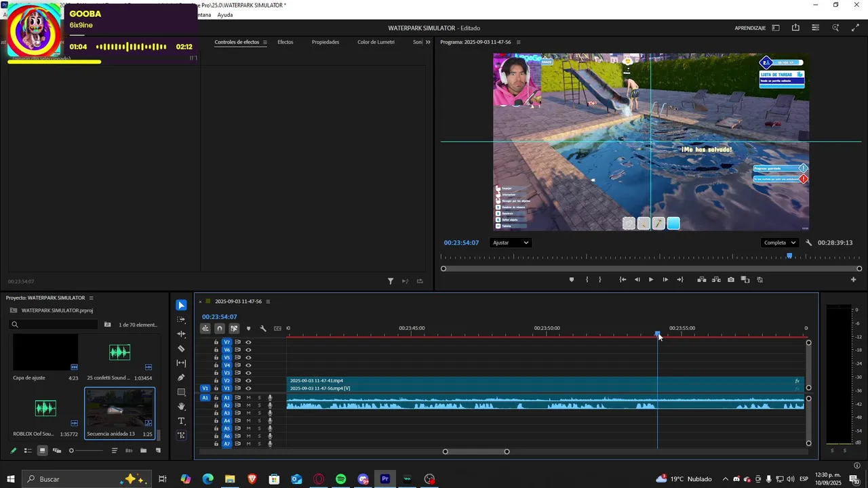This screenshot has height=488, width=868.
Task: Switch Project panel to list view
Action: tap(28, 451)
